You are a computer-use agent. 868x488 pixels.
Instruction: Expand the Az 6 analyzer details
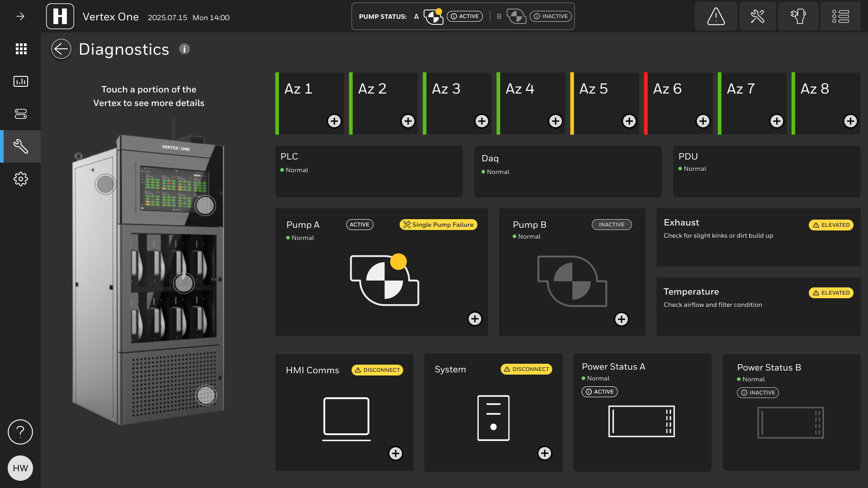(x=703, y=121)
